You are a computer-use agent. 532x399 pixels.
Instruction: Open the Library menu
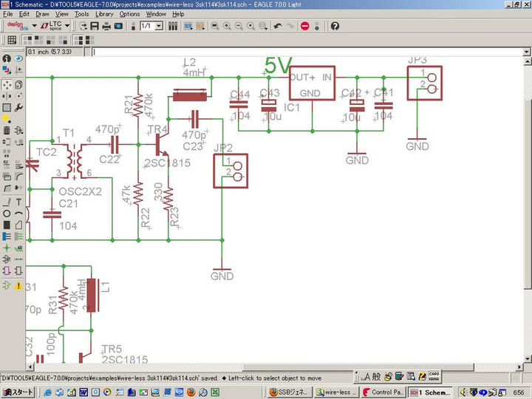pos(104,14)
